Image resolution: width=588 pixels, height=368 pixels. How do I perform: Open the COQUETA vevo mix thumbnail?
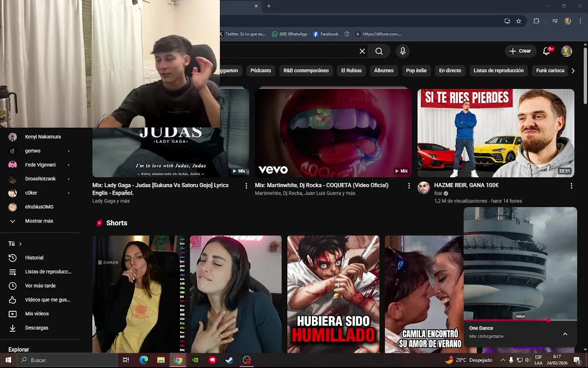tap(333, 132)
